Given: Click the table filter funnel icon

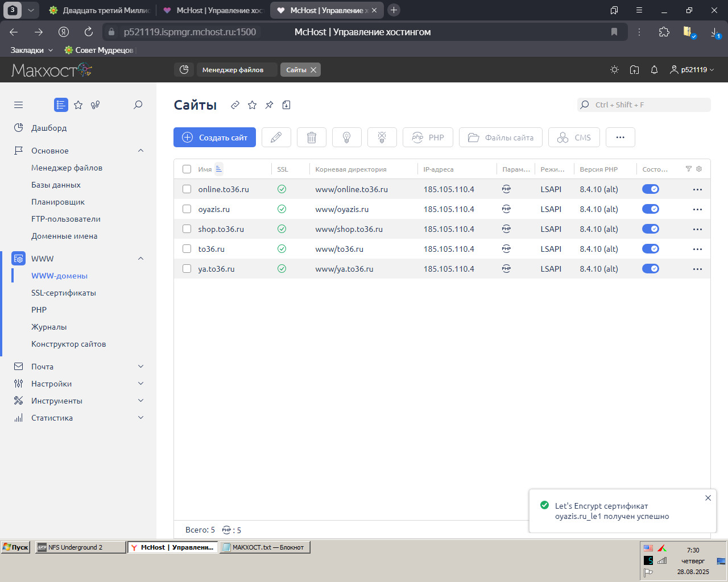Looking at the screenshot, I should pos(689,169).
